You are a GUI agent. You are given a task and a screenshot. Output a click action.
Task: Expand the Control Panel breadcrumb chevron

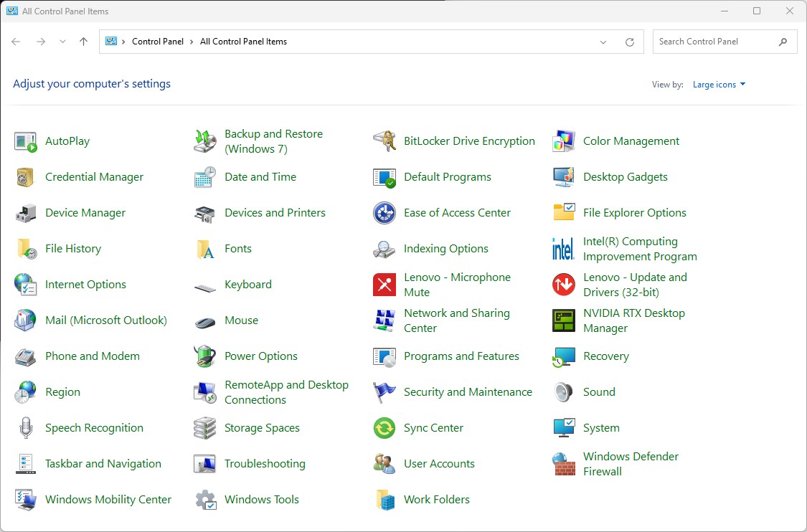(192, 42)
